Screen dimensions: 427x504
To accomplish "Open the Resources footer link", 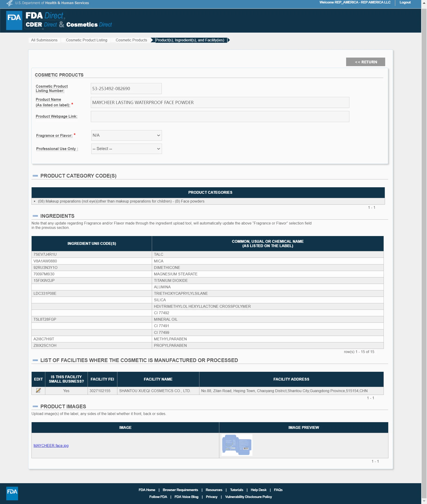I will (x=214, y=490).
